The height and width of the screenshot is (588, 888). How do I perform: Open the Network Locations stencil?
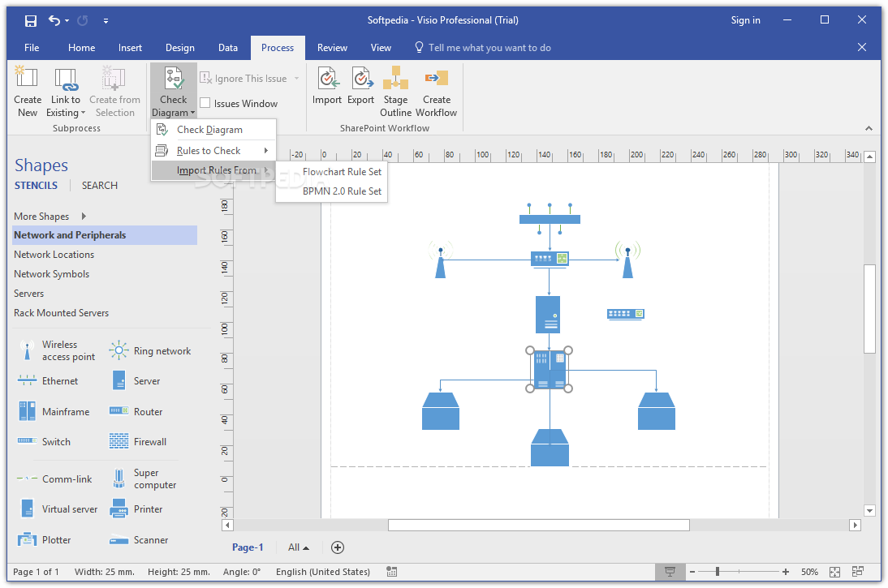tap(54, 255)
